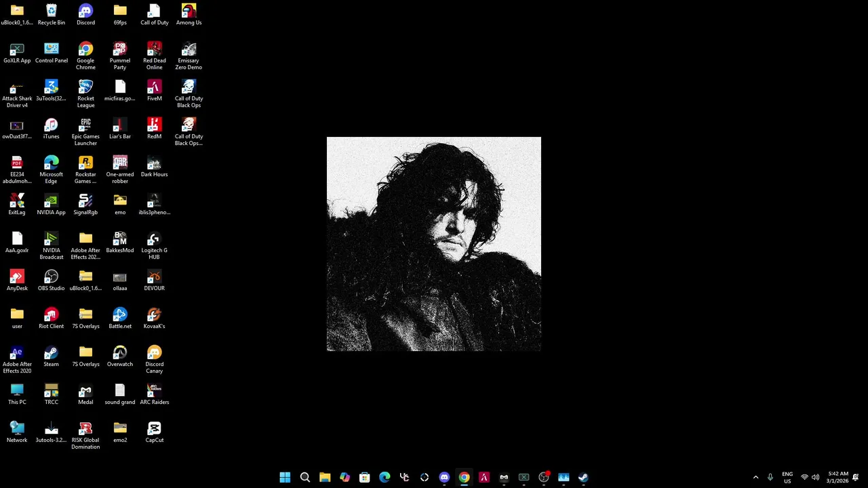The width and height of the screenshot is (868, 488).
Task: Select the BakkesMod desktop shortcut
Action: point(120,243)
